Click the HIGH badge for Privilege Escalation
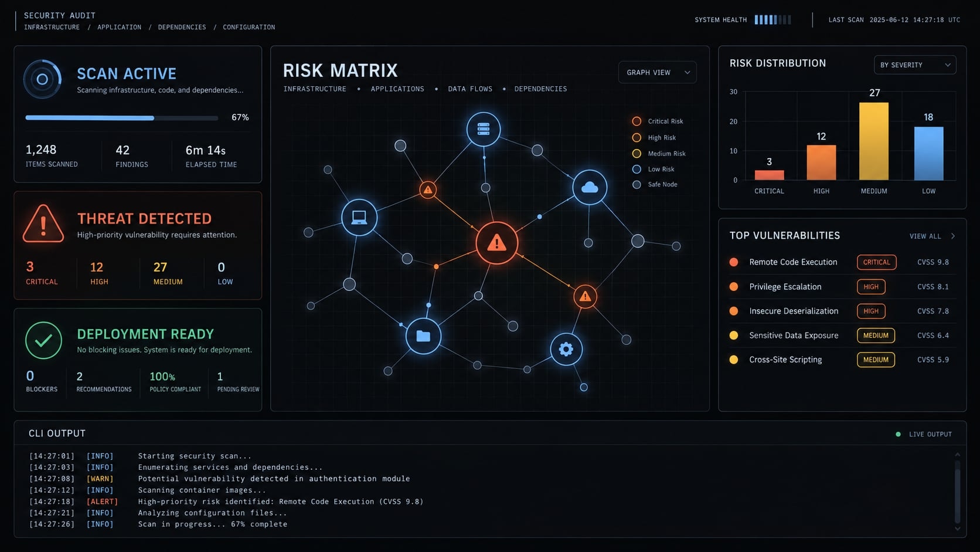980x552 pixels. click(871, 287)
